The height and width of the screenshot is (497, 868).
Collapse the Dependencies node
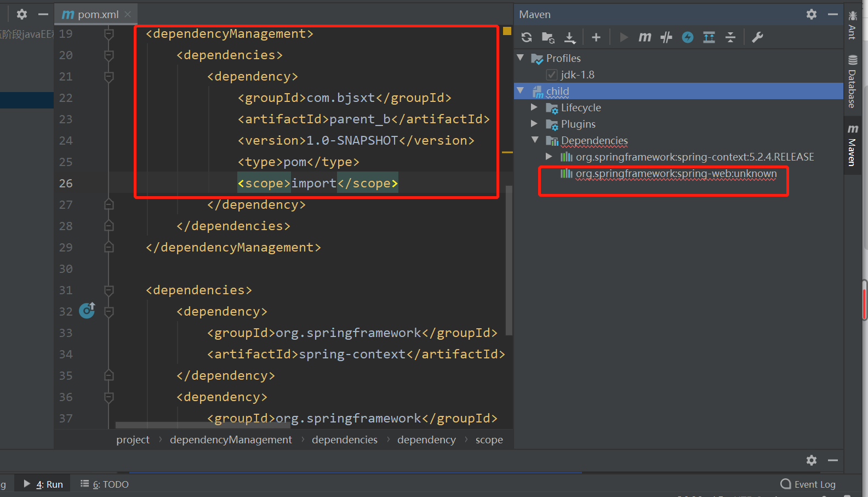pos(535,140)
